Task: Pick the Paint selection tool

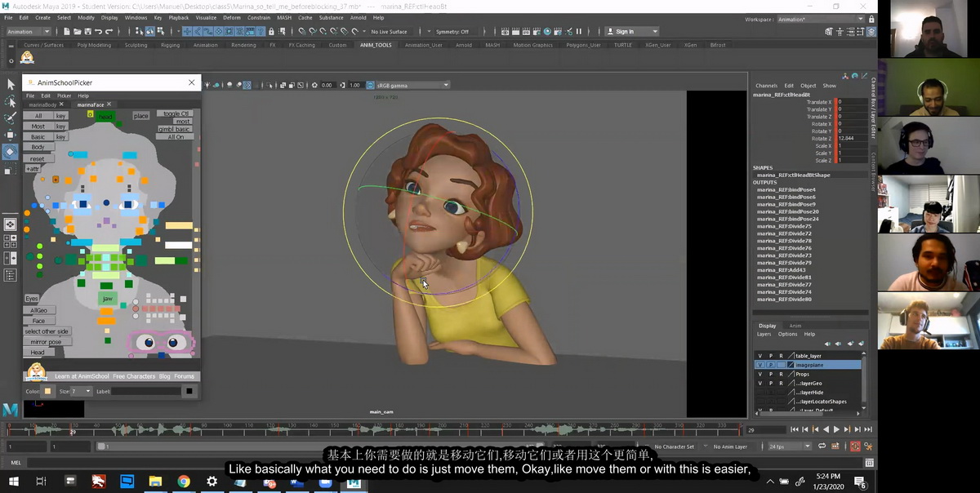Action: (x=11, y=118)
